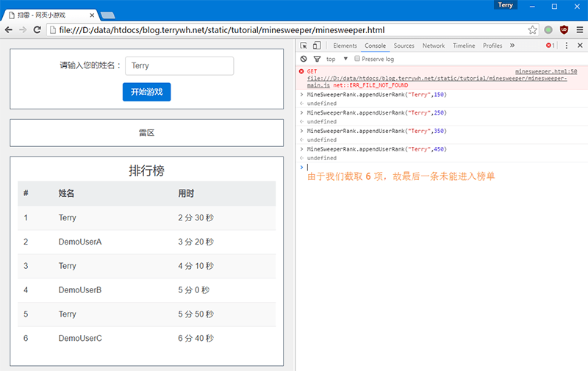The width and height of the screenshot is (588, 371).
Task: Open the uBlock shield extension icon
Action: (564, 30)
